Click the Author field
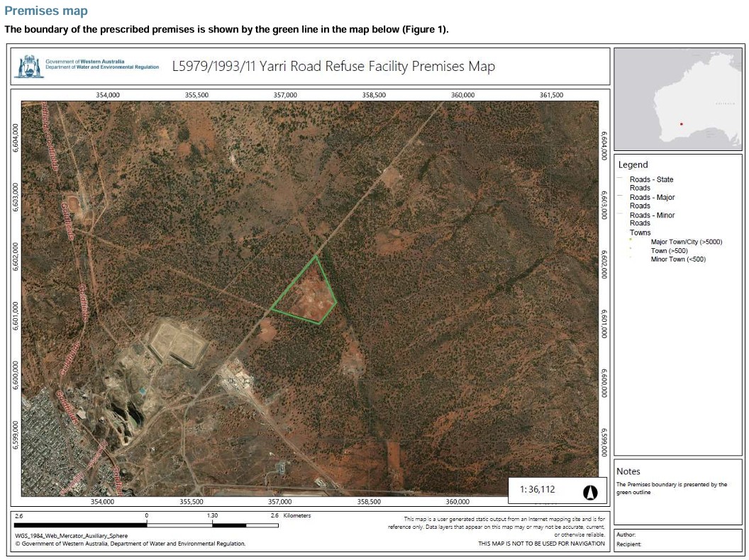 [x=626, y=534]
